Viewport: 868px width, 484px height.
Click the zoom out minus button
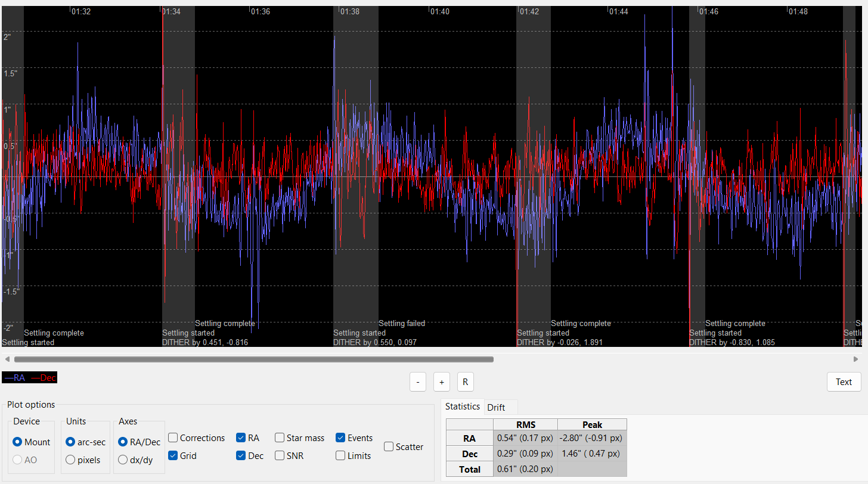pos(418,381)
